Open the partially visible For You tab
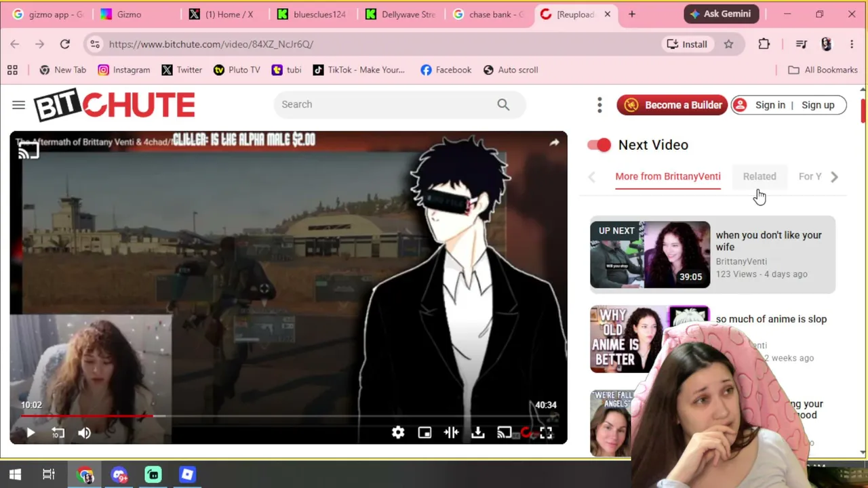The image size is (868, 488). click(810, 176)
